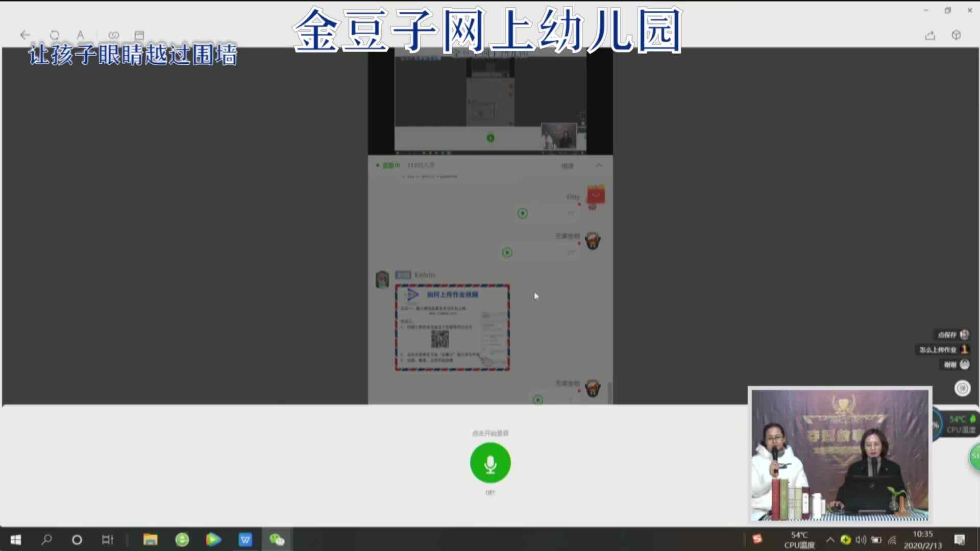Click the emoji face icon at the right edge
The width and height of the screenshot is (980, 551).
962,388
